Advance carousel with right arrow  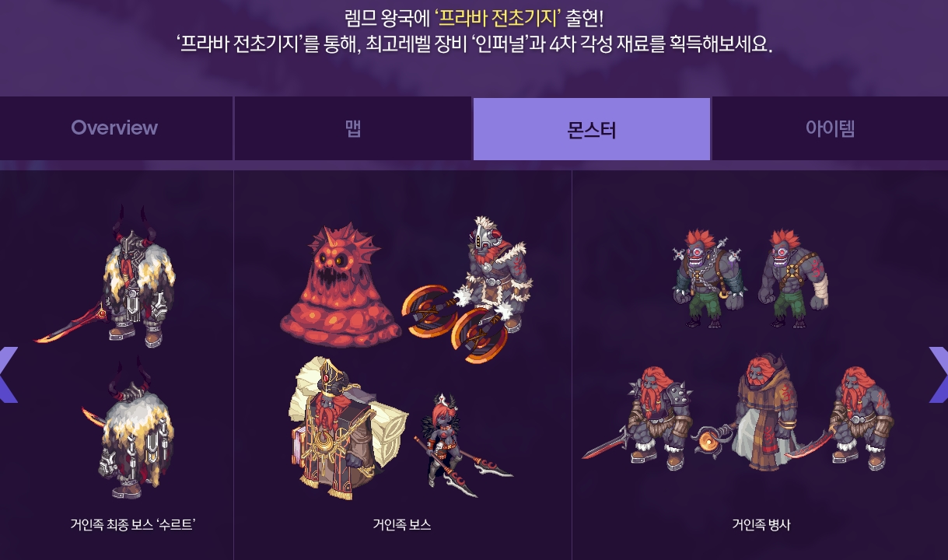tap(939, 375)
